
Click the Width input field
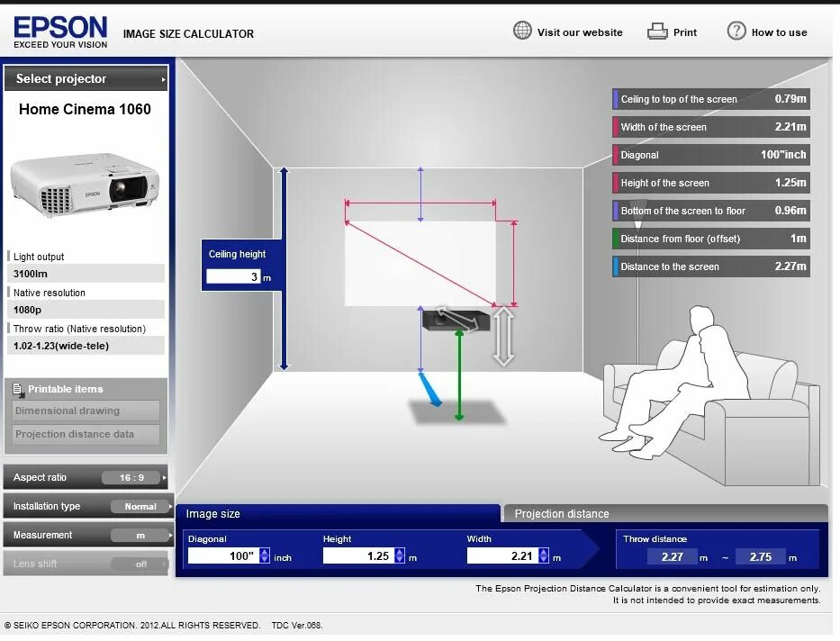pos(502,555)
